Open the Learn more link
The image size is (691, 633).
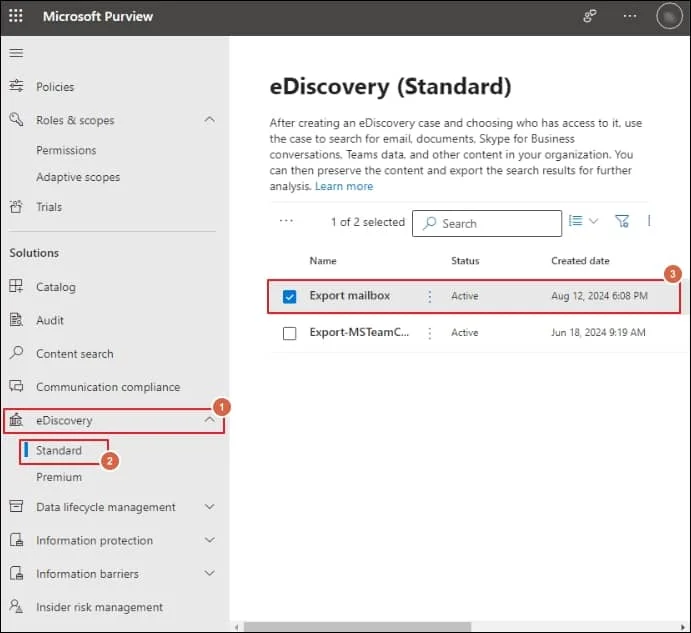pyautogui.click(x=344, y=186)
